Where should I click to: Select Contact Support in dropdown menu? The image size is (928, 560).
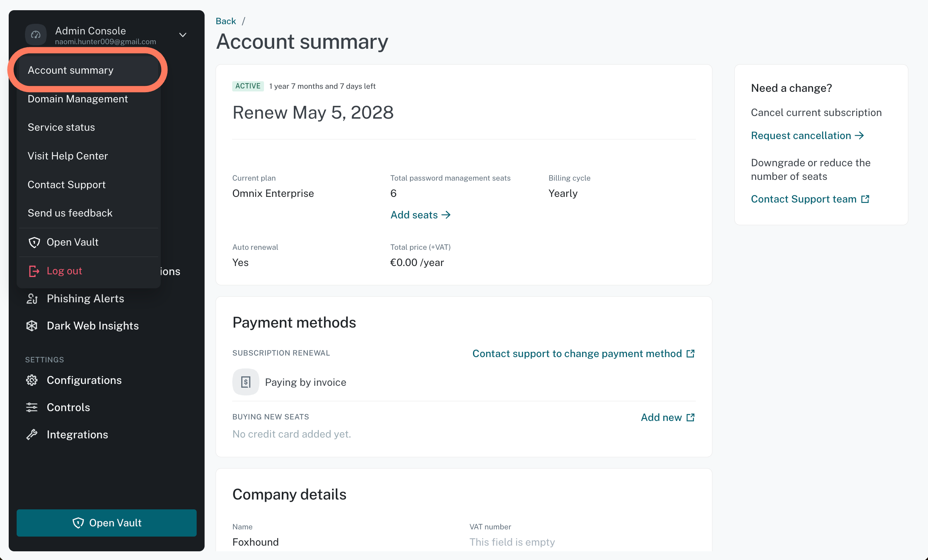point(88,185)
